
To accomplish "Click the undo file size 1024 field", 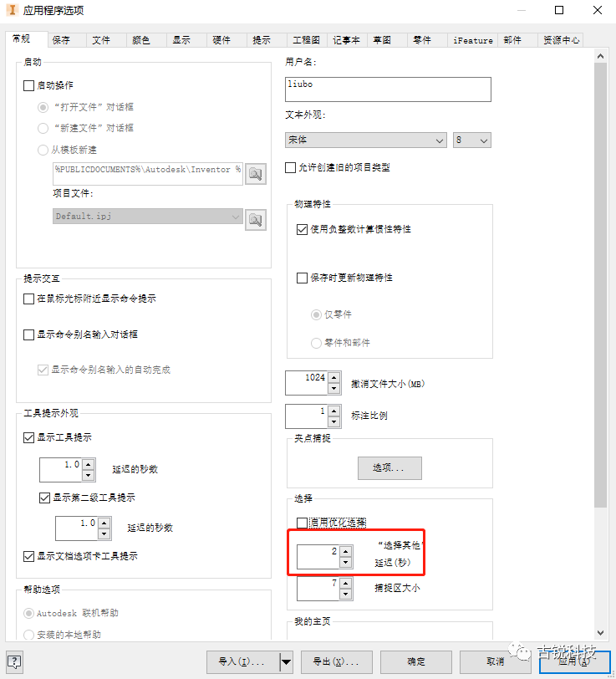I will point(306,383).
